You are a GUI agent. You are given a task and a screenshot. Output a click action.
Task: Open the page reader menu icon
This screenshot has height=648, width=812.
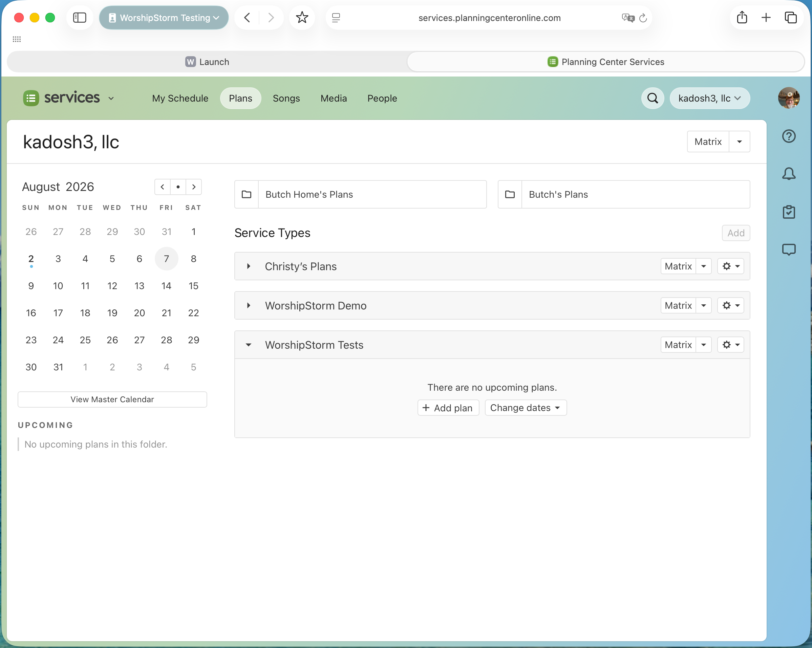[336, 18]
